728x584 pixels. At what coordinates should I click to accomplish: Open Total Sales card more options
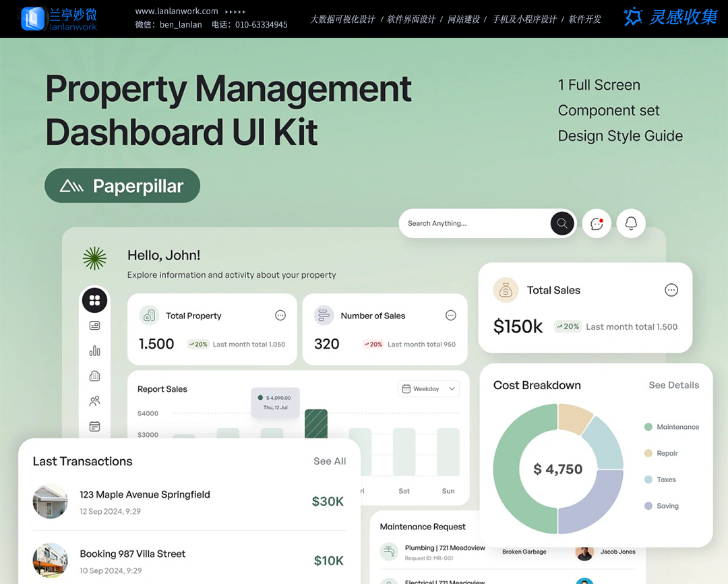tap(671, 290)
